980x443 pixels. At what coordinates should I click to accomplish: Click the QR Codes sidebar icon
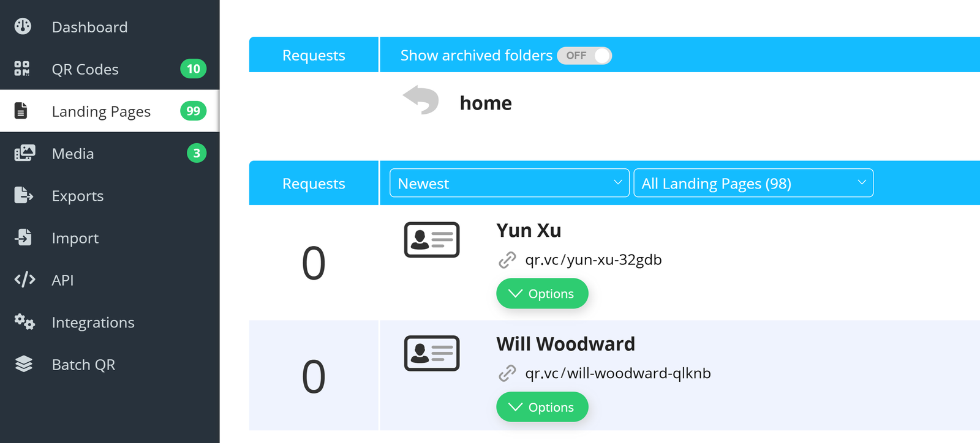[x=22, y=69]
